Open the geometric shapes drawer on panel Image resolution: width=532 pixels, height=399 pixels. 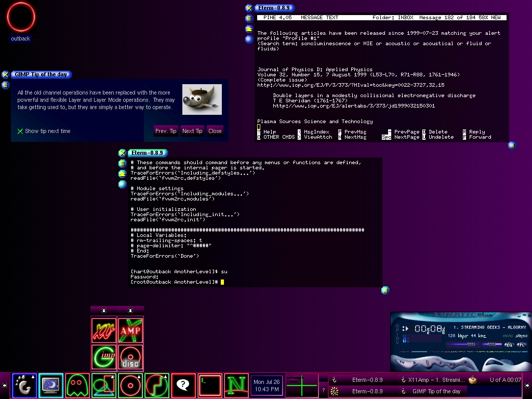coord(104,385)
